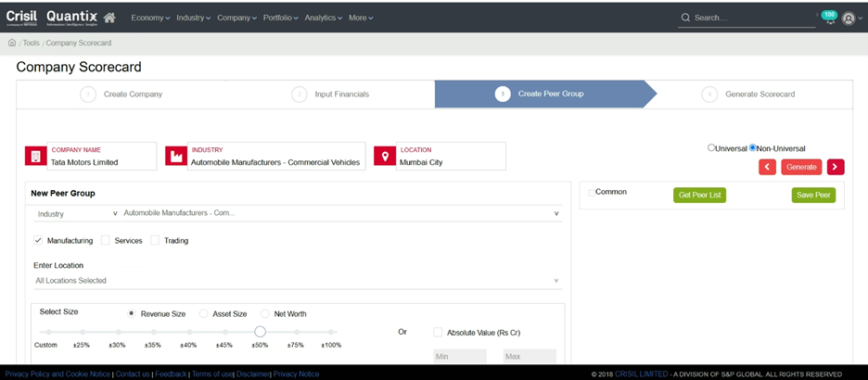868x380 pixels.
Task: Open the Industry peer-type dropdown
Action: point(76,213)
